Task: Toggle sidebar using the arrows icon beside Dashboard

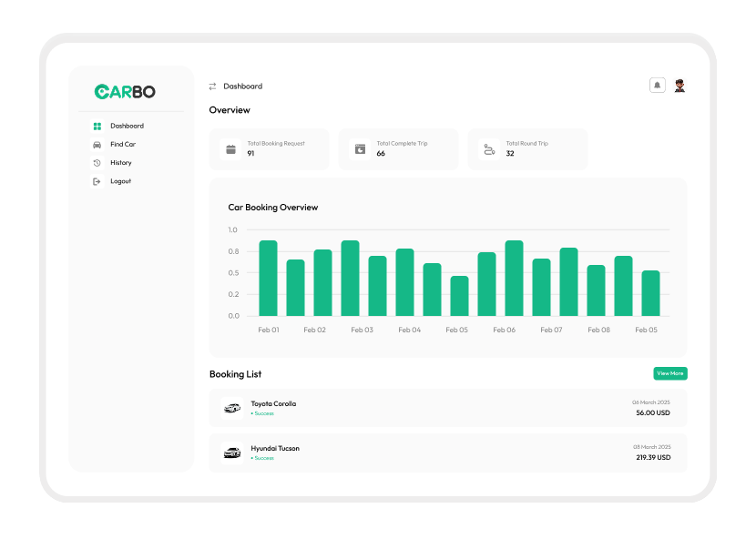Action: pos(212,86)
